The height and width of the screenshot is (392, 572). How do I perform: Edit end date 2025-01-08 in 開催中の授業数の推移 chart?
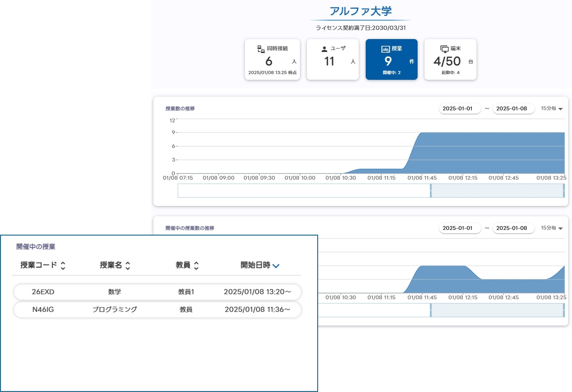[514, 228]
